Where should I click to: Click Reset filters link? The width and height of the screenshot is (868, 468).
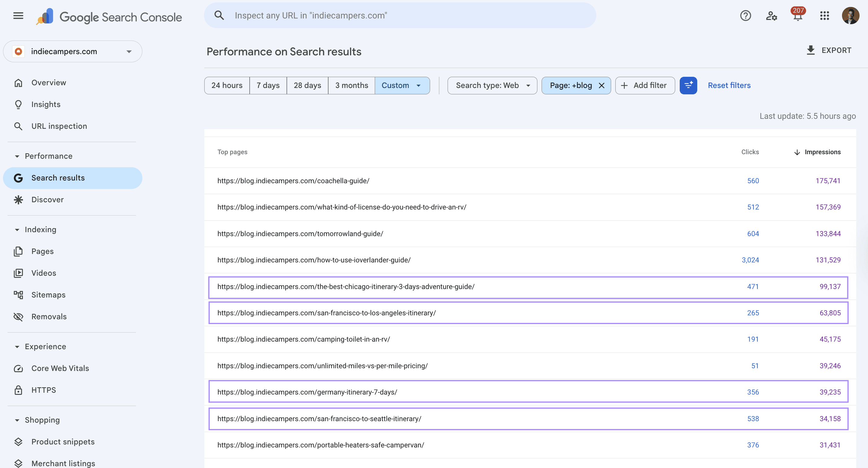click(x=729, y=85)
